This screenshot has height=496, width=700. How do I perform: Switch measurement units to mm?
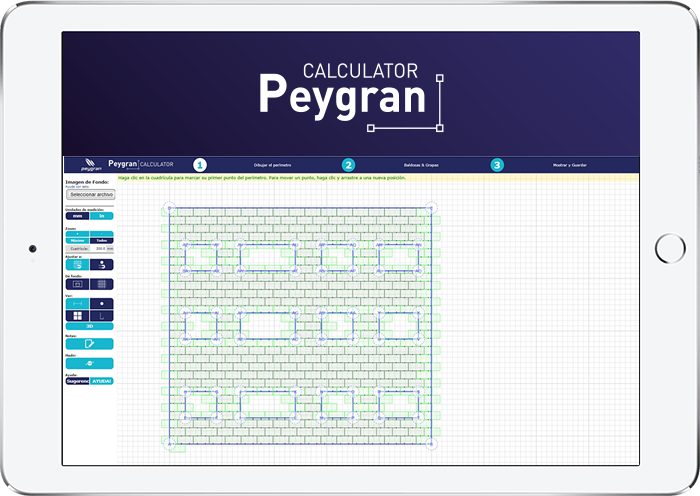(78, 216)
